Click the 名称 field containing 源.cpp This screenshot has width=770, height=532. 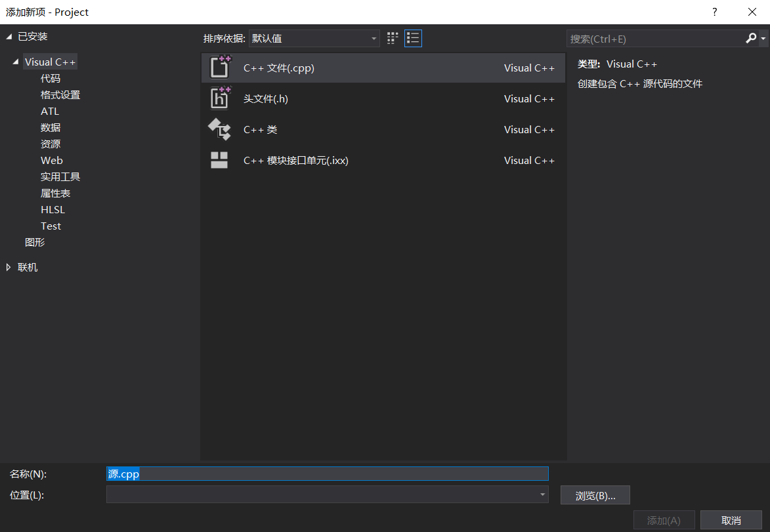[327, 474]
